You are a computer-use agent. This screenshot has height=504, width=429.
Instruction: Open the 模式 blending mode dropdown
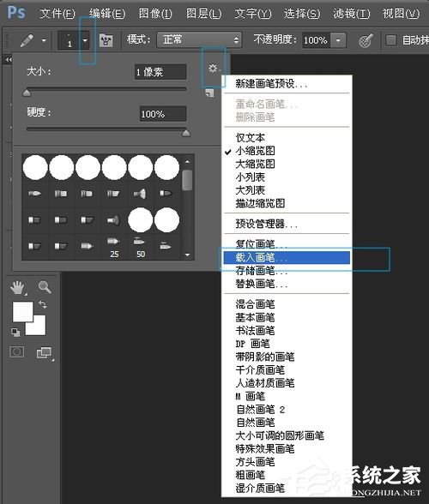tap(199, 39)
